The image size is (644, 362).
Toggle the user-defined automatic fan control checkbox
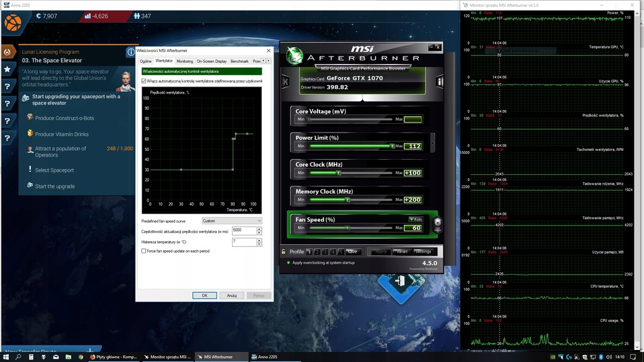pyautogui.click(x=144, y=81)
